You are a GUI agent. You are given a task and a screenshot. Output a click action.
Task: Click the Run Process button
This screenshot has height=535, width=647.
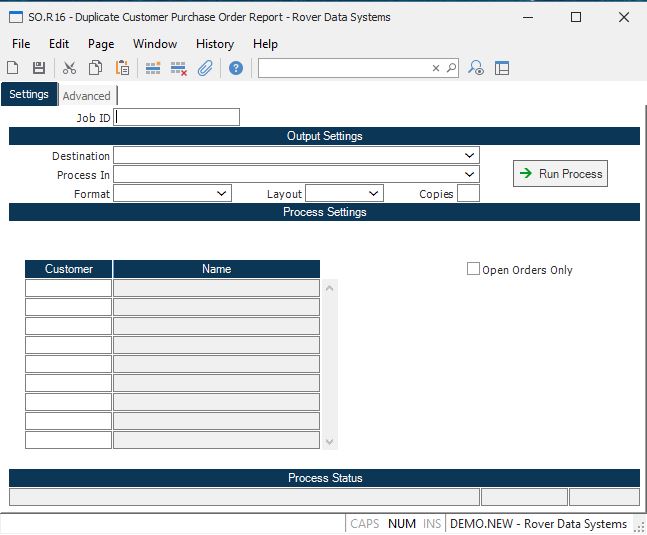[x=560, y=174]
